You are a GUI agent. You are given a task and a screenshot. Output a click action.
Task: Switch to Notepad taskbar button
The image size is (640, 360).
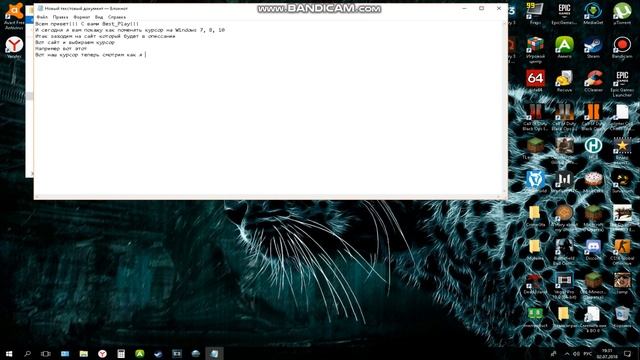pyautogui.click(x=215, y=353)
